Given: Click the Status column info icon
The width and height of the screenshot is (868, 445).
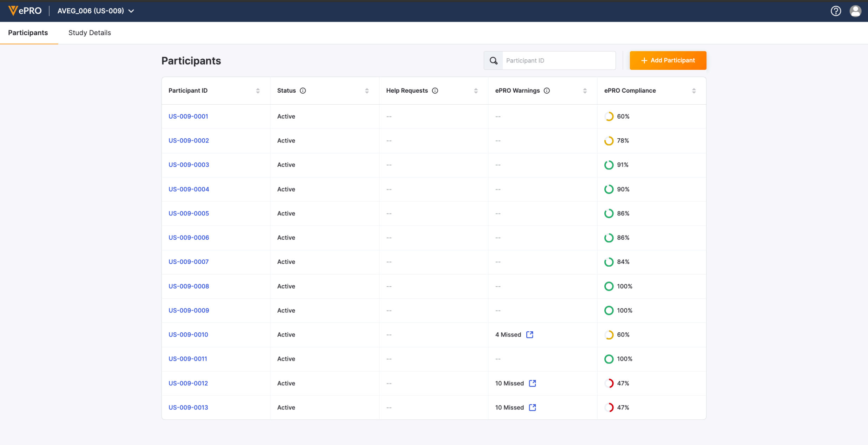Looking at the screenshot, I should tap(303, 91).
